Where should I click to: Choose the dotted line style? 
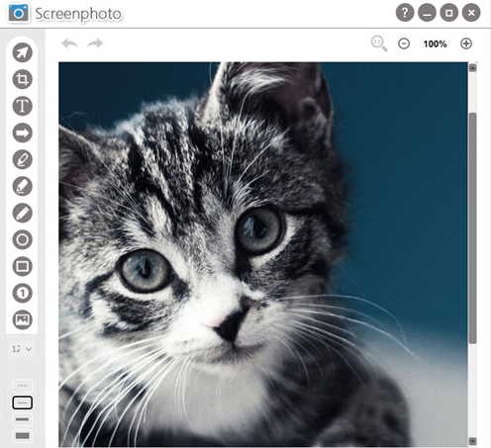pyautogui.click(x=23, y=386)
